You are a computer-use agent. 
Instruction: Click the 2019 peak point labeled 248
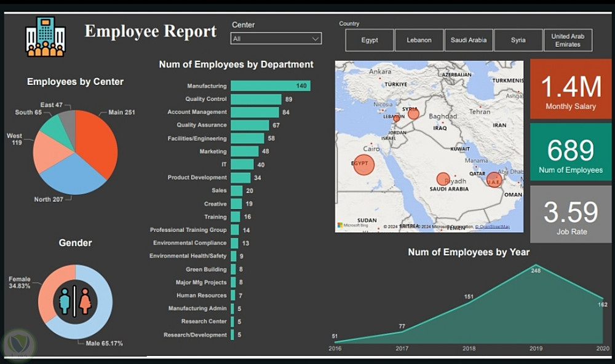[x=536, y=265]
